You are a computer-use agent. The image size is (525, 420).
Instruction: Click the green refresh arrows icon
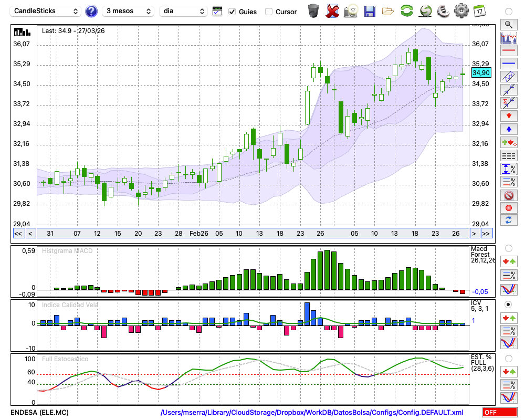406,10
